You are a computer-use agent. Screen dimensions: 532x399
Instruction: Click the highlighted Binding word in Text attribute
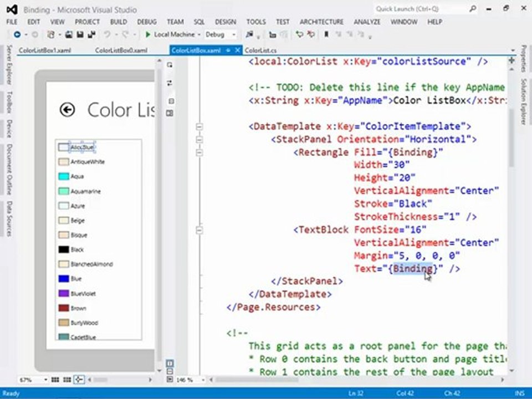tap(413, 269)
